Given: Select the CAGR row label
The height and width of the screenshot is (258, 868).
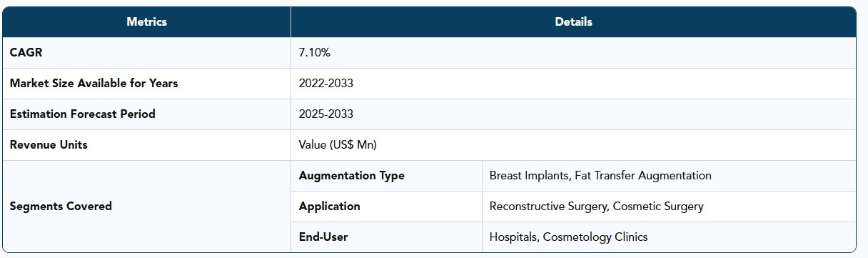Looking at the screenshot, I should click(27, 52).
